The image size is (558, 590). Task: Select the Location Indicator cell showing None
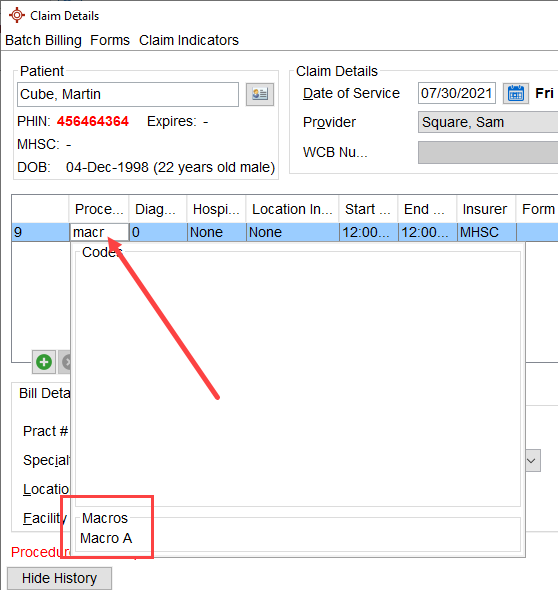293,232
